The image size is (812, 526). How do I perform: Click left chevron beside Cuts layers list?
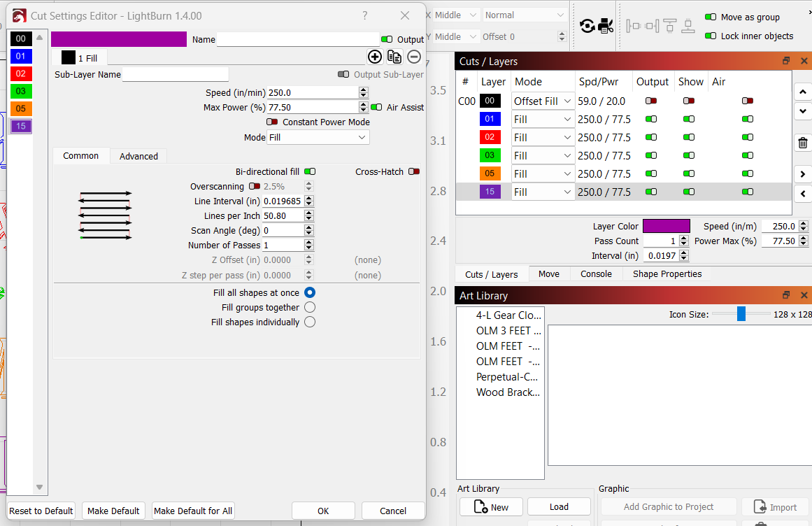(x=803, y=194)
